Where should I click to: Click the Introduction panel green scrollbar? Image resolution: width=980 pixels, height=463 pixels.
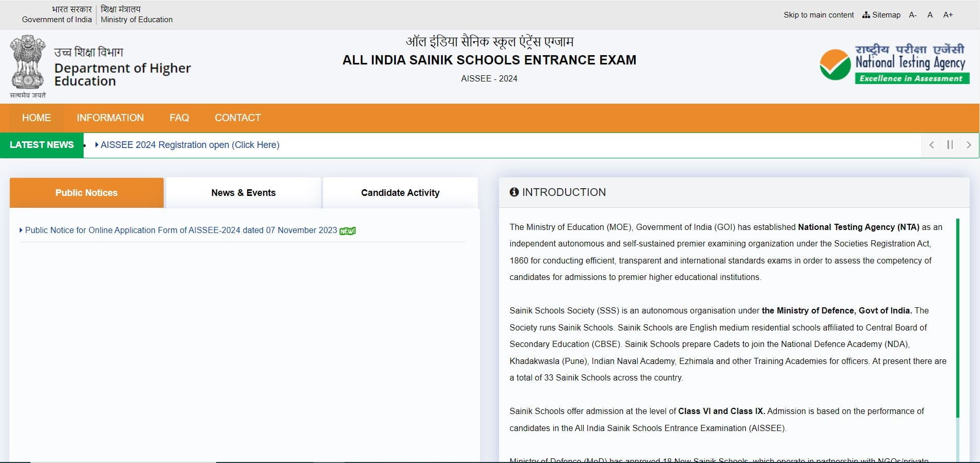click(x=958, y=318)
